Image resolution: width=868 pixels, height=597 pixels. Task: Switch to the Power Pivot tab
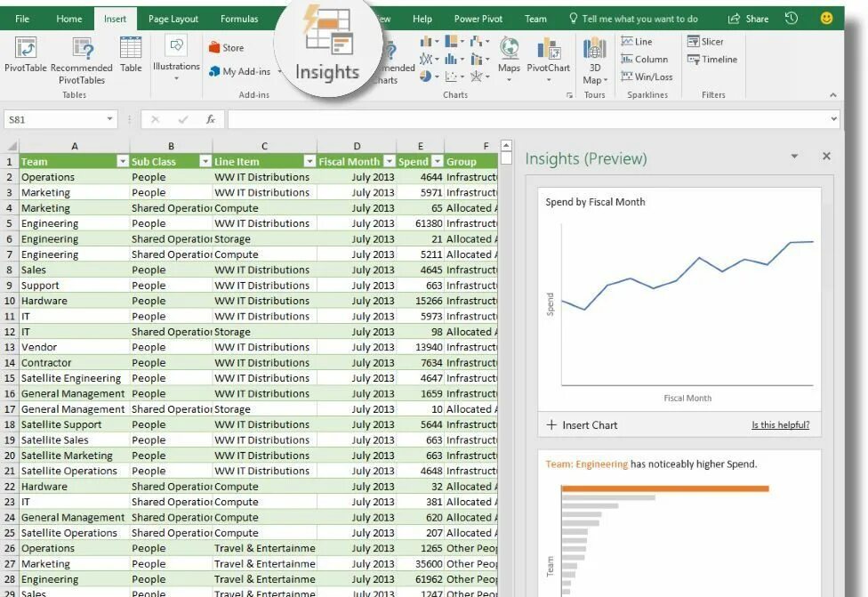[x=478, y=19]
